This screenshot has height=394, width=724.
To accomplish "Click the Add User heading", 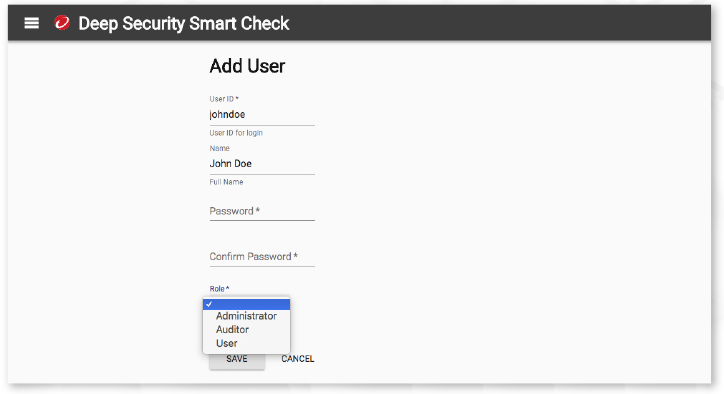I will pos(247,66).
